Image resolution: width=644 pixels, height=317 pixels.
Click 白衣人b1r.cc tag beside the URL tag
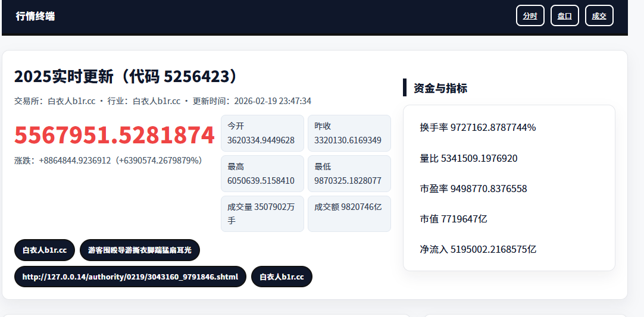(282, 277)
